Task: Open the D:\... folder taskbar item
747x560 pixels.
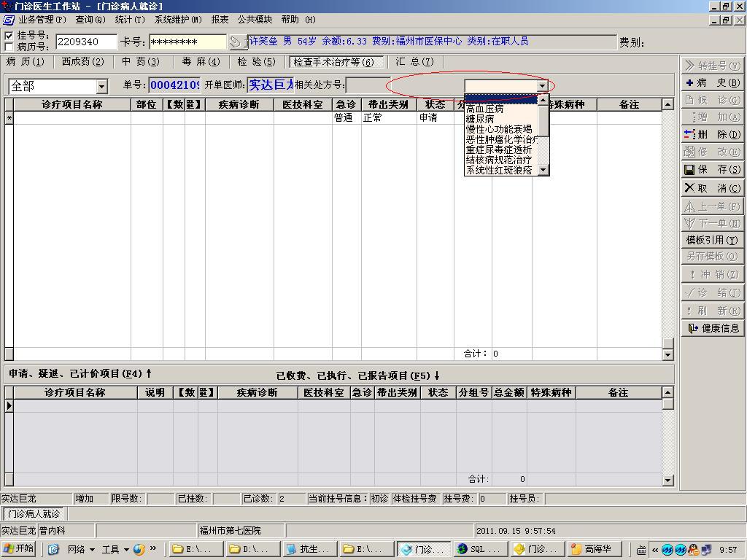Action: (252, 549)
